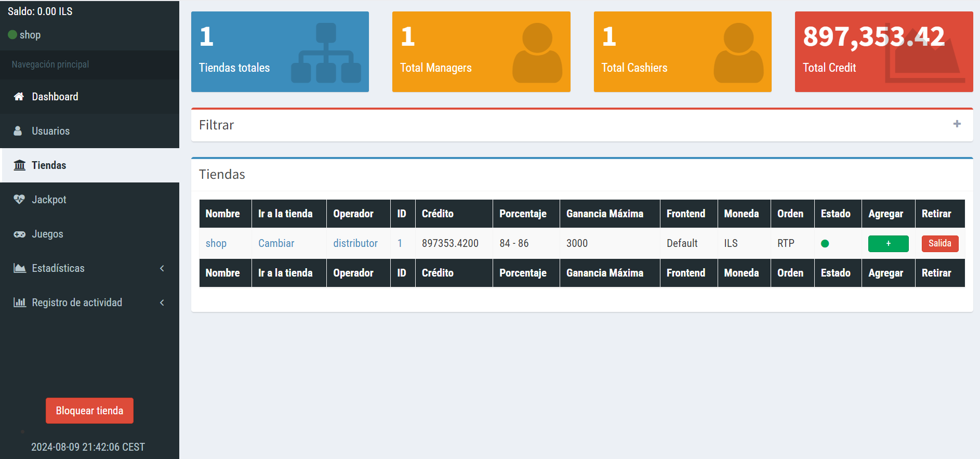The width and height of the screenshot is (980, 459).
Task: Click the red Salida button
Action: tap(939, 243)
